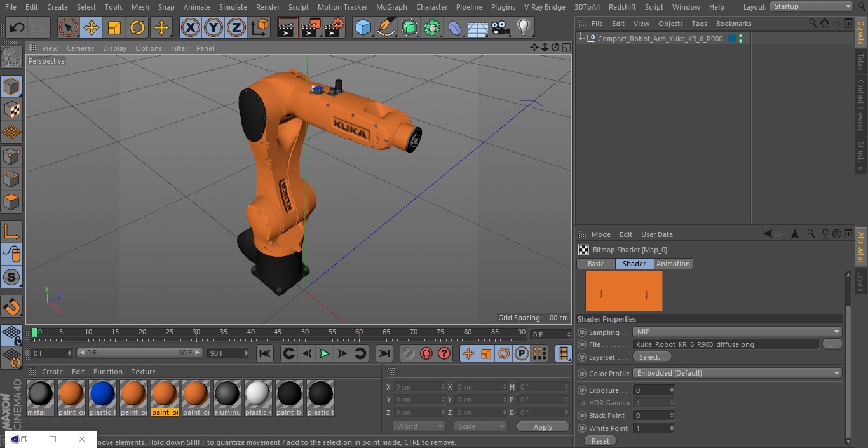Toggle Autokeying button
The image size is (868, 448).
426,353
